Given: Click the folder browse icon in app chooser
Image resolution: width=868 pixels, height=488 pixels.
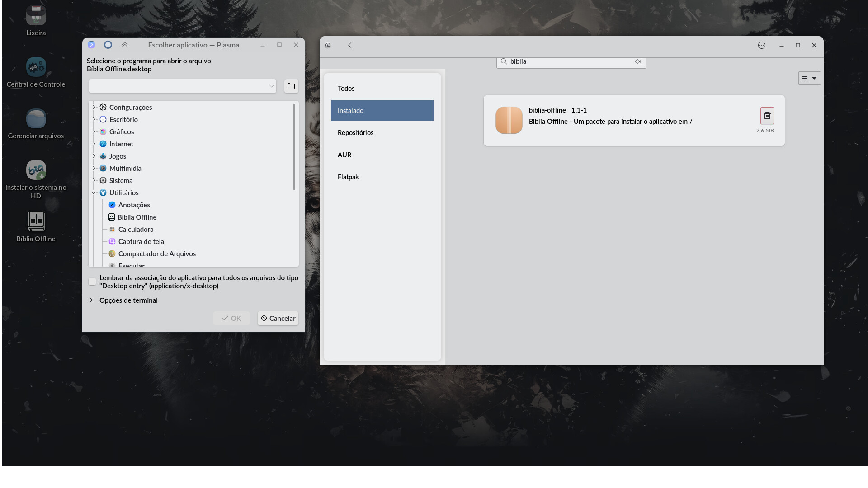Looking at the screenshot, I should pyautogui.click(x=291, y=86).
